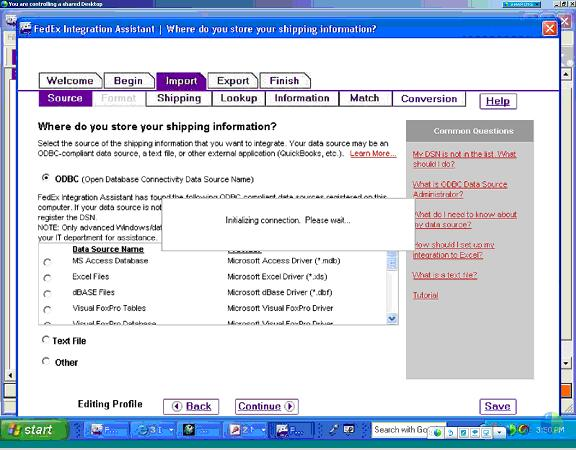This screenshot has width=576, height=450.
Task: Click the monitor icon in taskbar toolbar
Action: pyautogui.click(x=349, y=429)
